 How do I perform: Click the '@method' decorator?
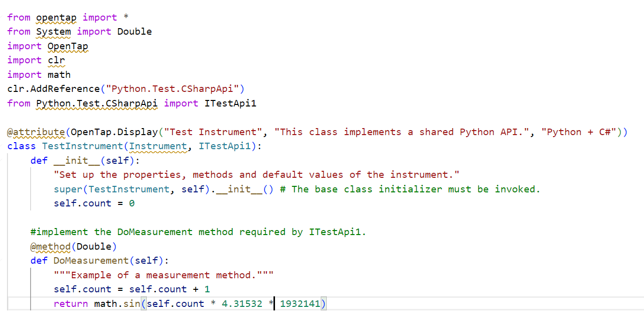(x=51, y=247)
